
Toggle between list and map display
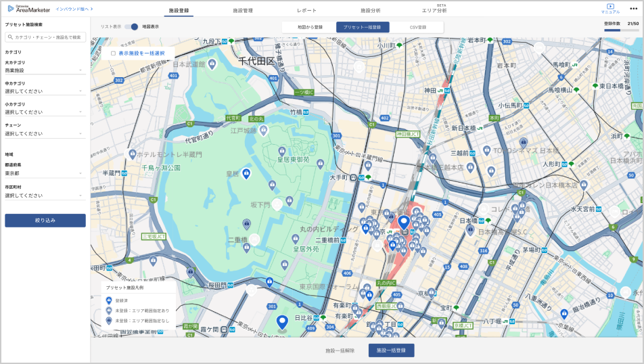(x=131, y=26)
